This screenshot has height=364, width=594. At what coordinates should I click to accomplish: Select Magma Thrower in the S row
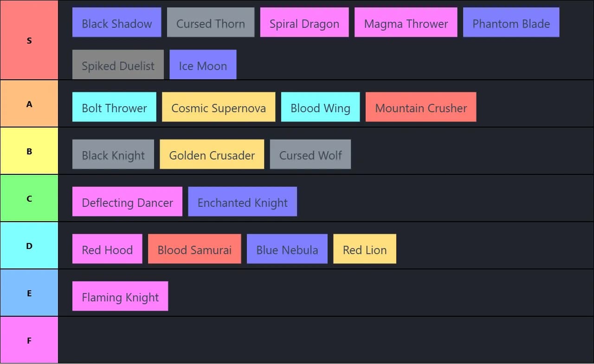coord(406,22)
